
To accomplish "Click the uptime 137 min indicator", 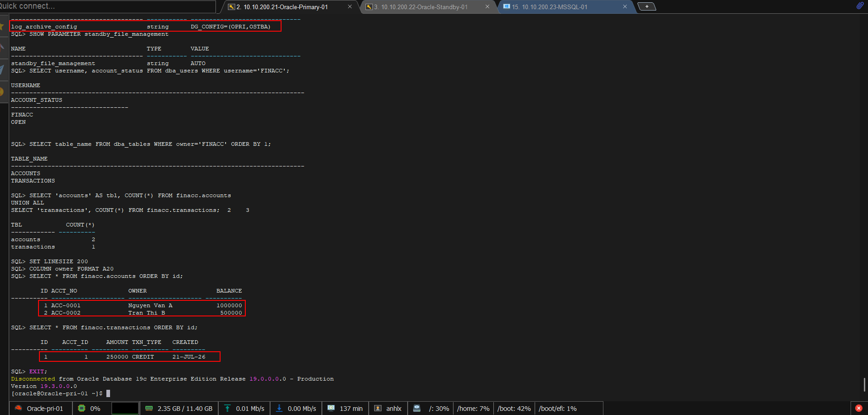I will pyautogui.click(x=345, y=409).
